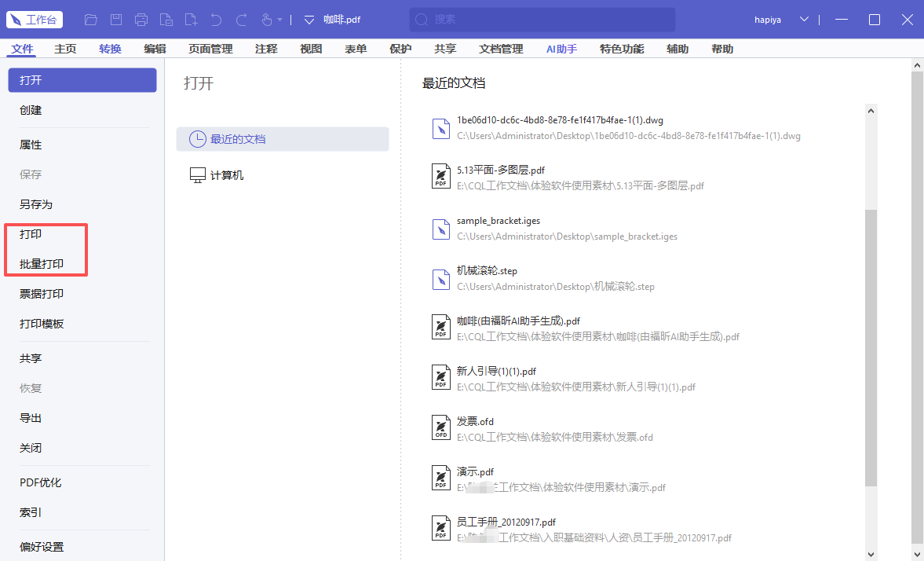The width and height of the screenshot is (924, 561).
Task: Open the 保护 tab
Action: pyautogui.click(x=400, y=49)
